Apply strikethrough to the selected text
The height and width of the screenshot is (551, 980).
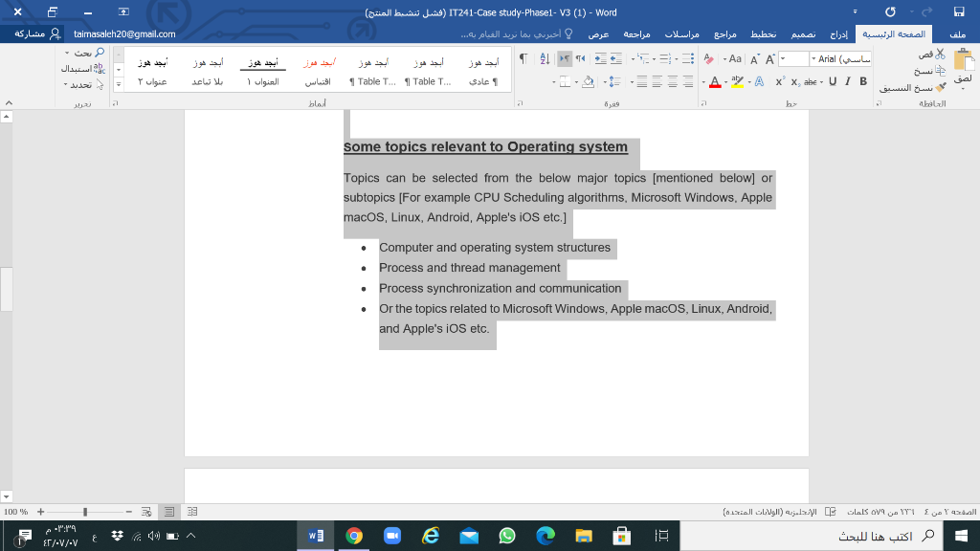pyautogui.click(x=811, y=81)
